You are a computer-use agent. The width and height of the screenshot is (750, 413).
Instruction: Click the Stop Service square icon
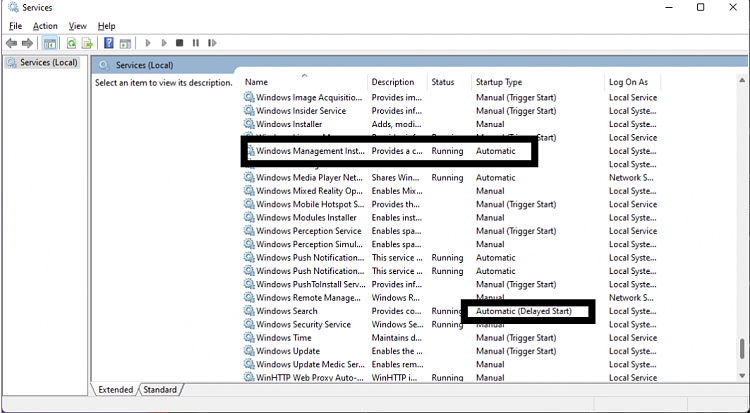point(179,43)
